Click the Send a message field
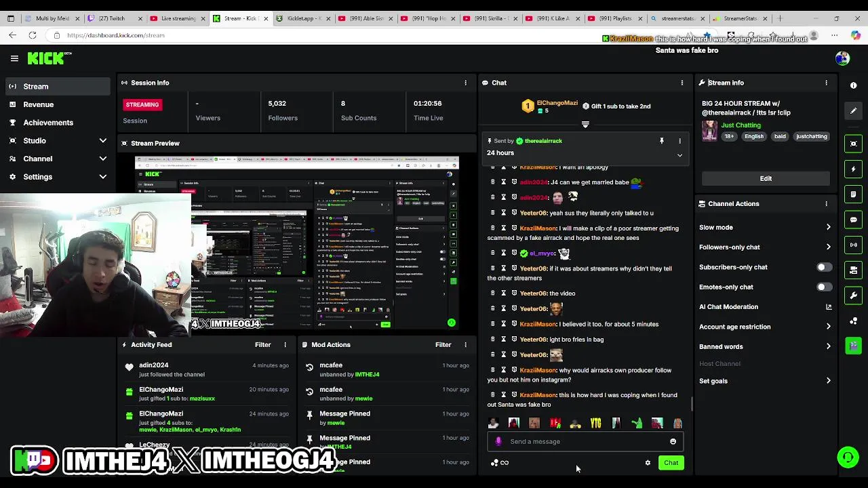868x488 pixels. [x=585, y=442]
